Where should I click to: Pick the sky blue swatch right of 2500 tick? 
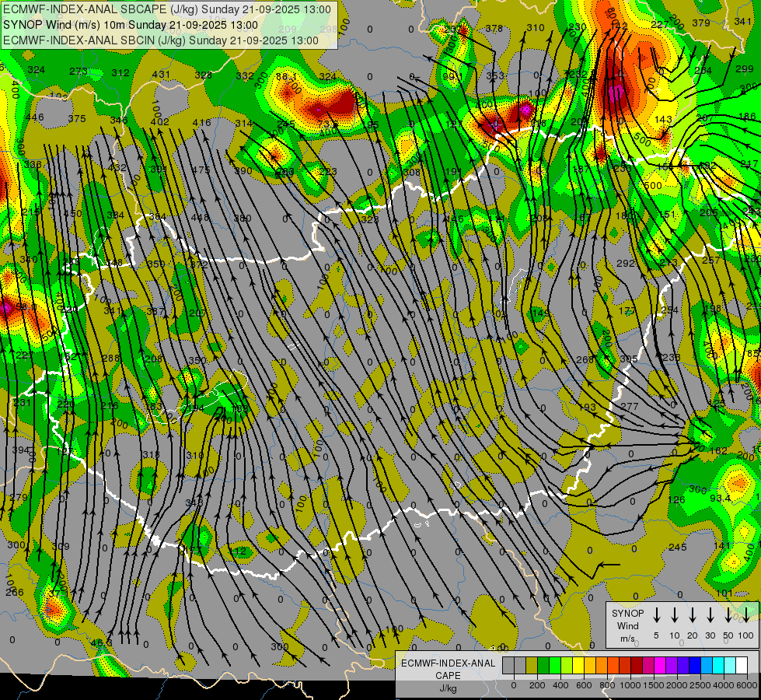tap(706, 666)
